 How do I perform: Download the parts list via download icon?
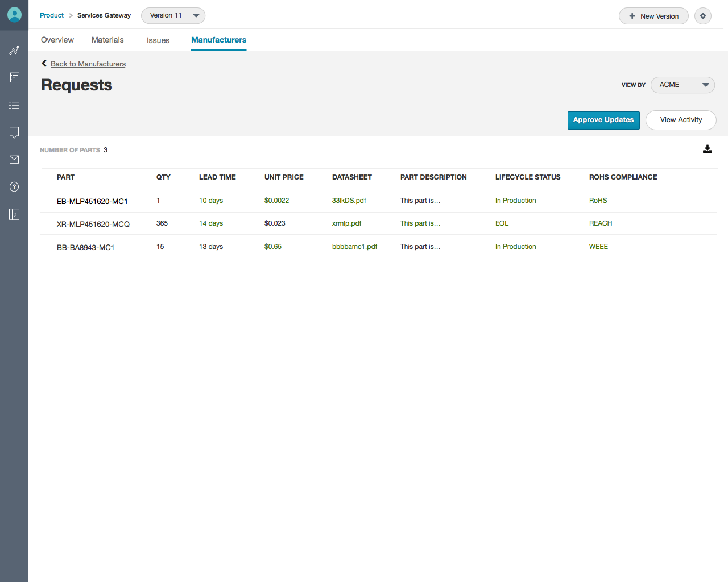708,149
